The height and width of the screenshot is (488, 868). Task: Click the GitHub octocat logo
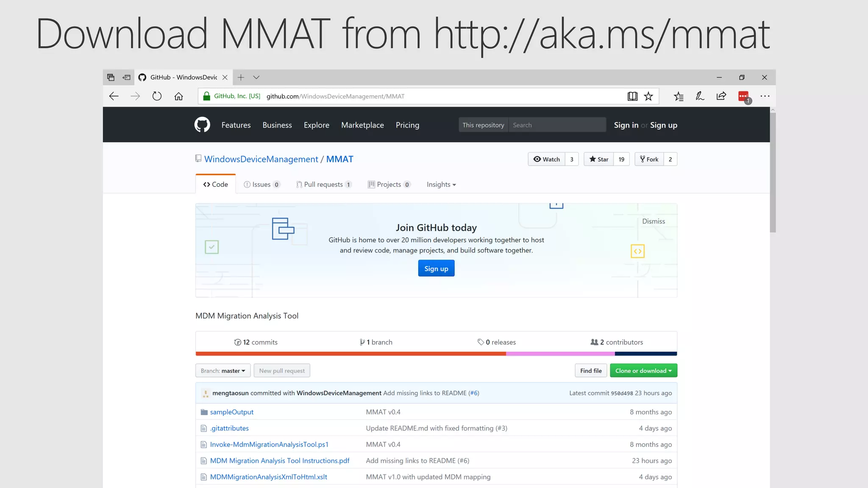coord(202,125)
